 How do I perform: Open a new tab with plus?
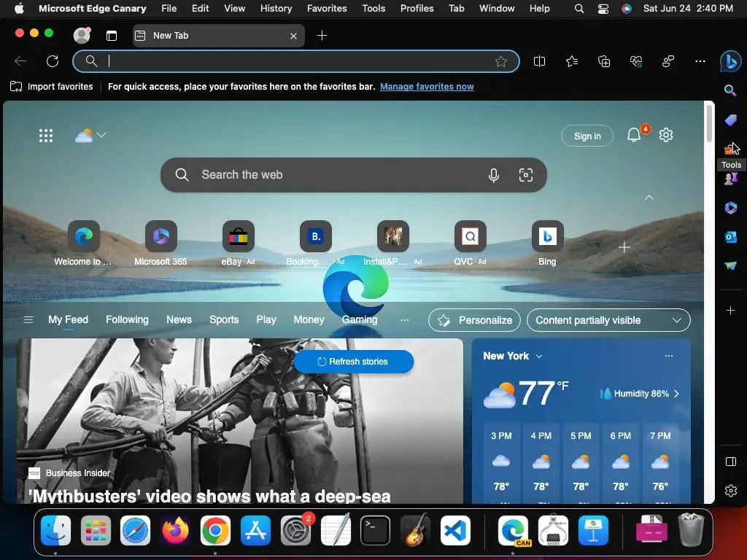pos(322,36)
